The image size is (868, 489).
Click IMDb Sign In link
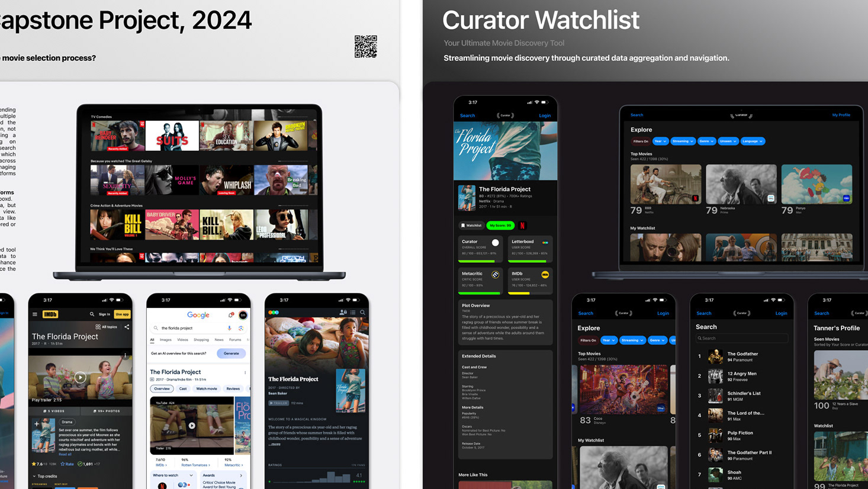[x=105, y=314]
